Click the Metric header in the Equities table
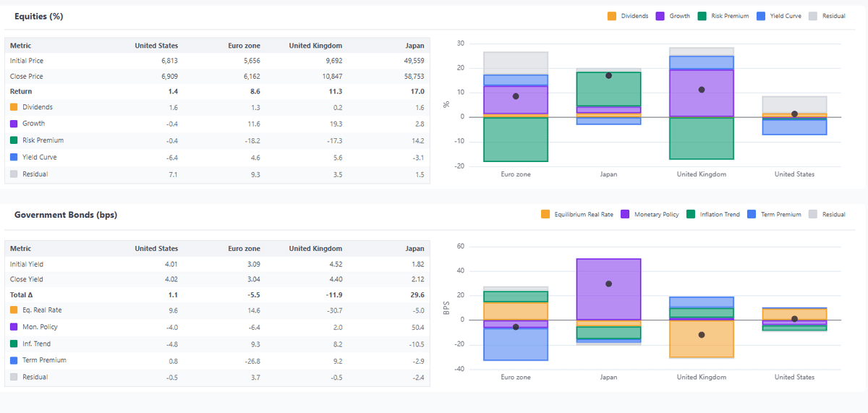 (21, 46)
